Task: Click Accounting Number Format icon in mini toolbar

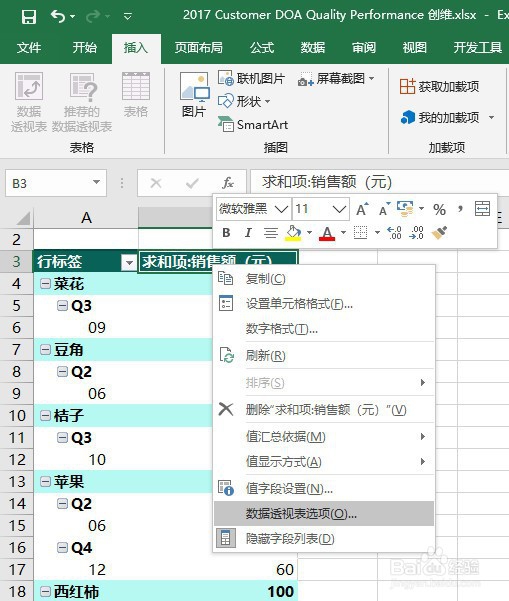Action: tap(405, 209)
